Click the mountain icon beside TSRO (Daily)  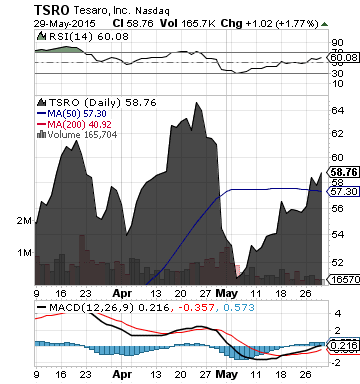41,102
